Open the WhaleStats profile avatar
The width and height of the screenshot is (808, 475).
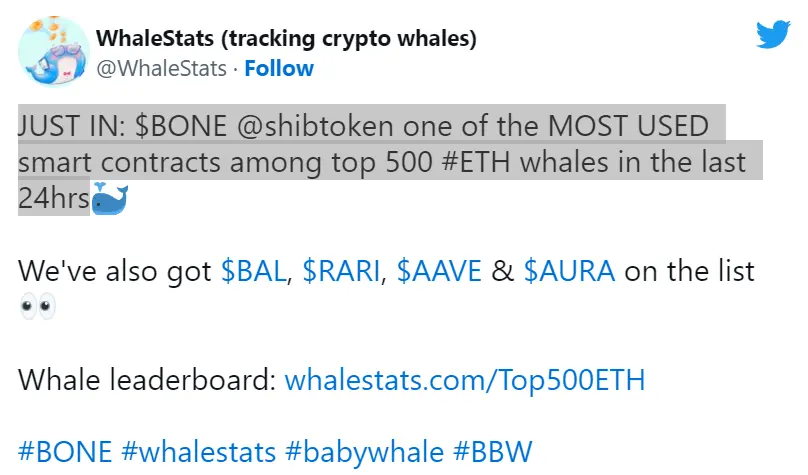tap(53, 52)
